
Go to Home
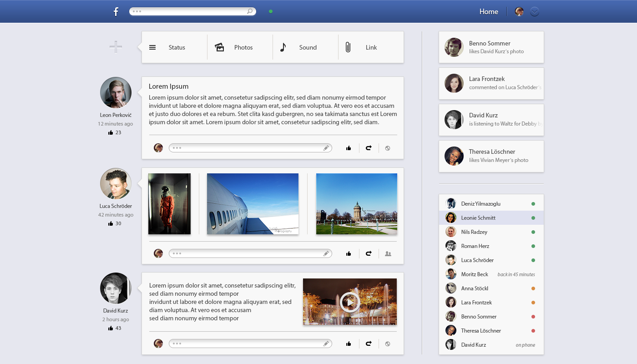(x=489, y=12)
